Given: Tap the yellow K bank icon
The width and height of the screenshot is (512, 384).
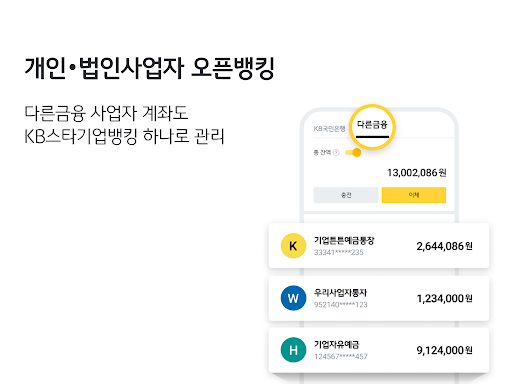Looking at the screenshot, I should (x=293, y=246).
